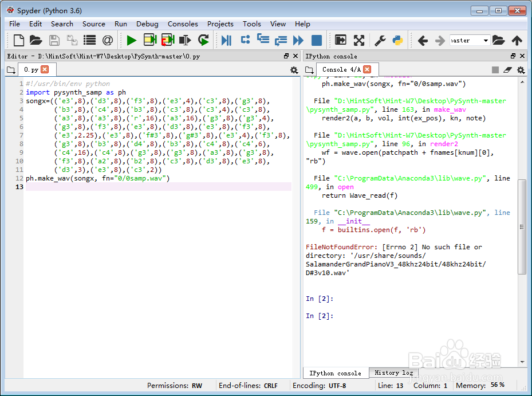This screenshot has width=532, height=396.
Task: Browse a working directory folder icon
Action: (x=498, y=41)
